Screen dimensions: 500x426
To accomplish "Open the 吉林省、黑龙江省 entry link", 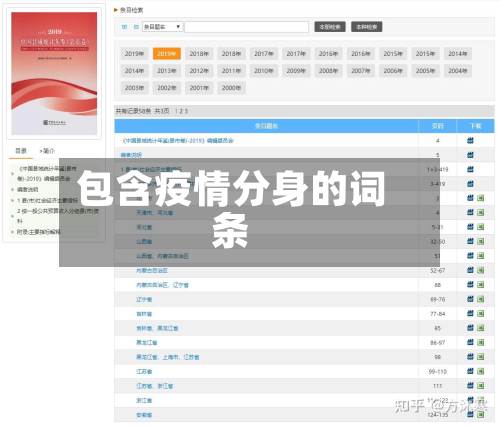I will click(157, 328).
